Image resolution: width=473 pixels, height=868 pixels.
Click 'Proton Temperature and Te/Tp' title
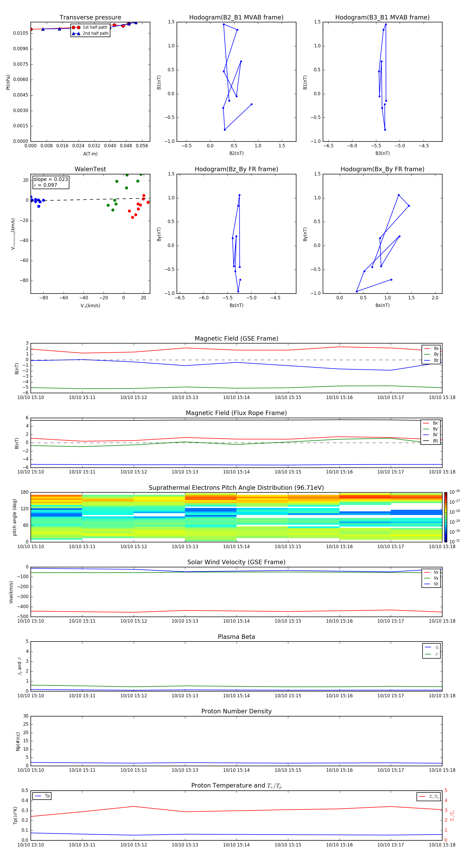click(x=236, y=786)
